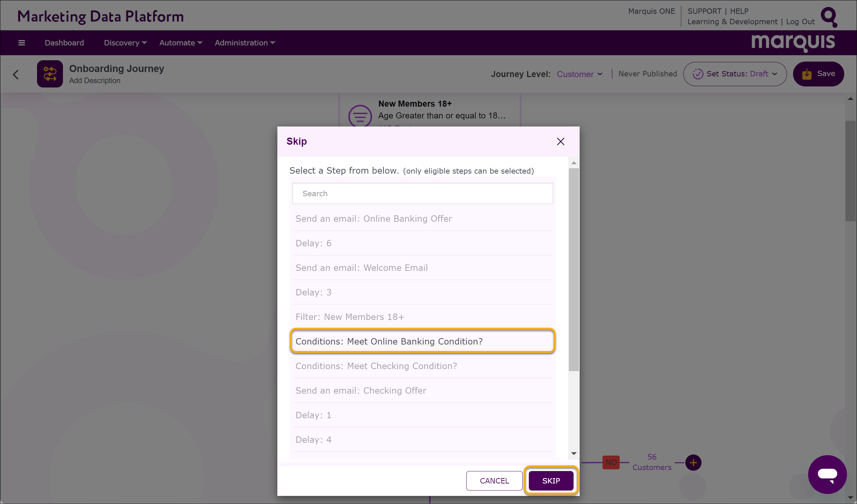Open the Automate dropdown menu

click(181, 43)
